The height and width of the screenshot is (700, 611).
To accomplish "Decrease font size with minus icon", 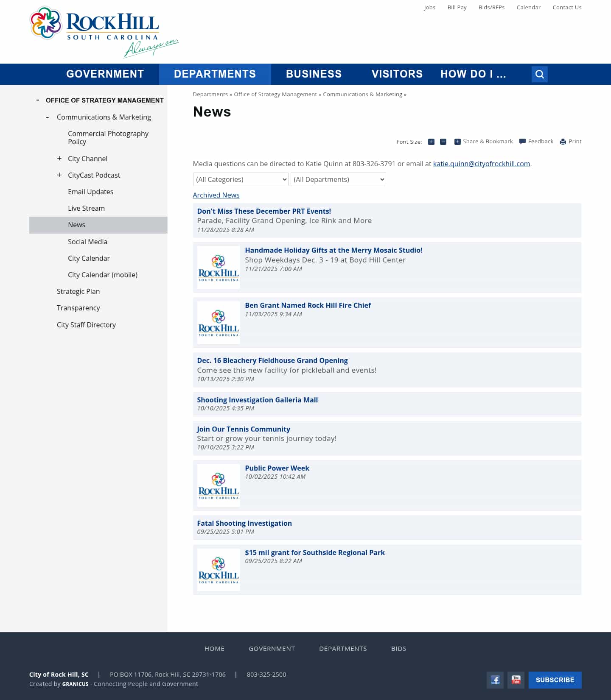I will (443, 142).
